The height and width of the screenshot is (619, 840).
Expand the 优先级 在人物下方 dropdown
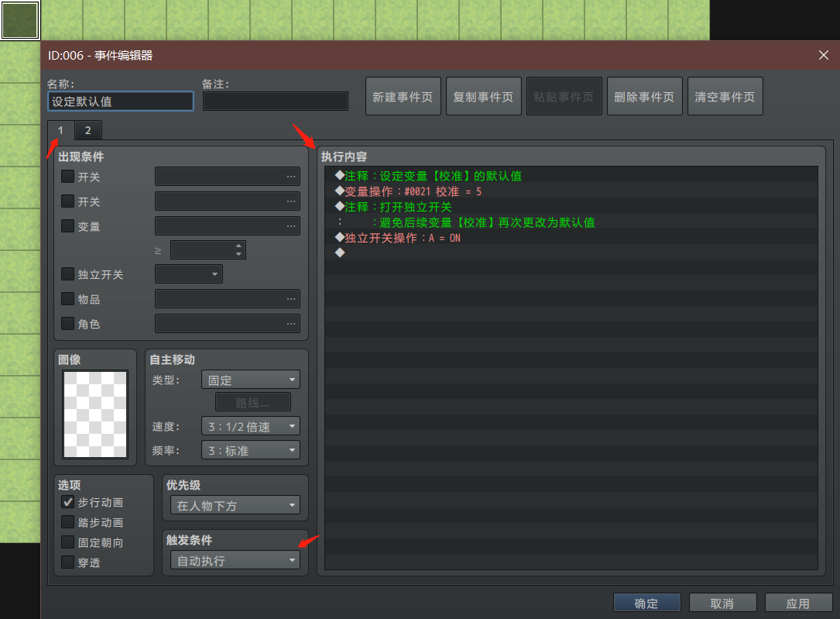235,505
